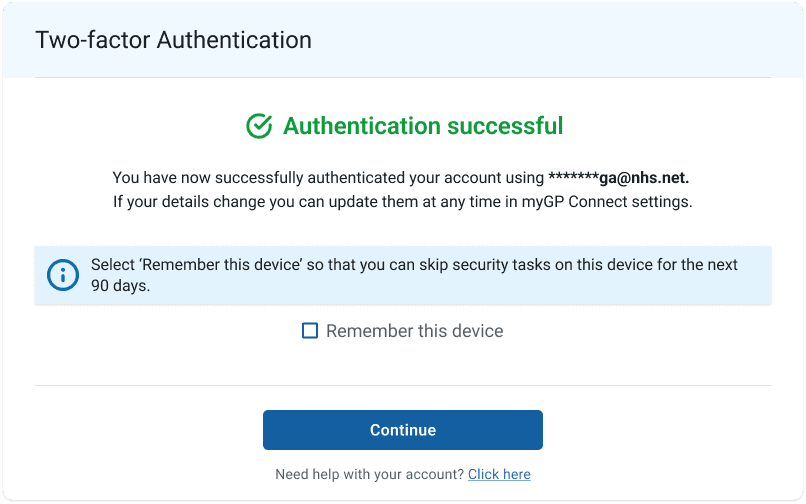Screen dimensions: 806x504
Task: Click the blue information circle icon
Action: [63, 275]
